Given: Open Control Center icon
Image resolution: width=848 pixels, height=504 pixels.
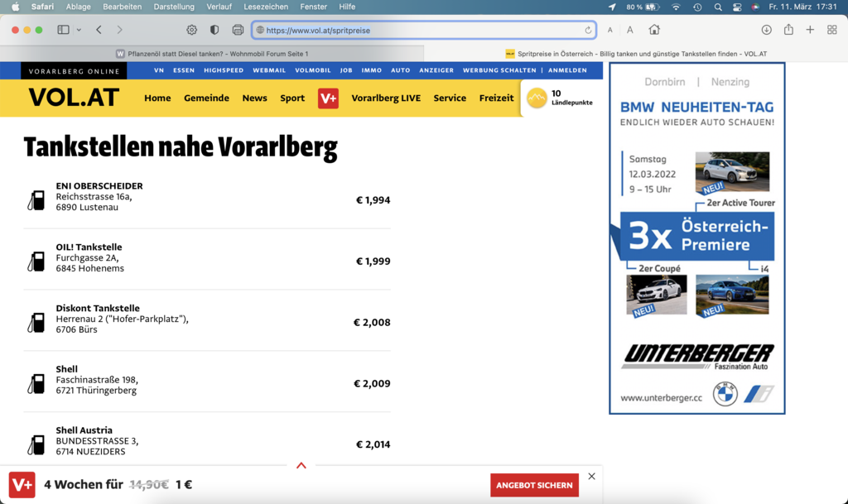Looking at the screenshot, I should tap(737, 7).
